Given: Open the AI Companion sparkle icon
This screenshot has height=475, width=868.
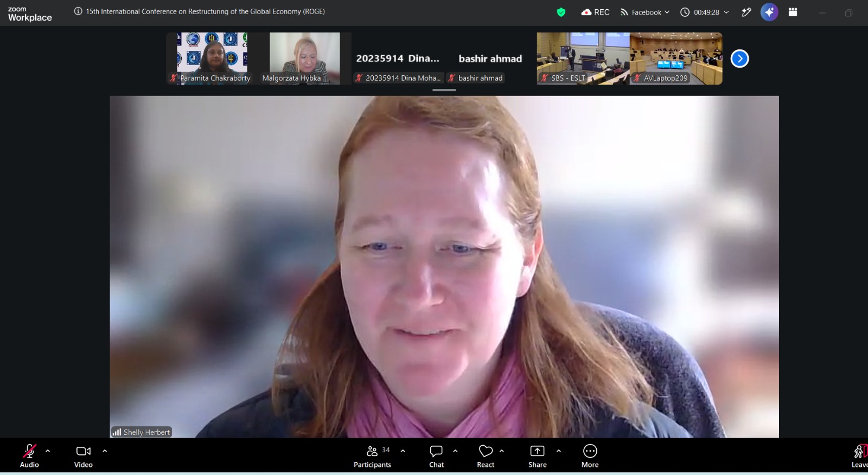Looking at the screenshot, I should click(769, 12).
